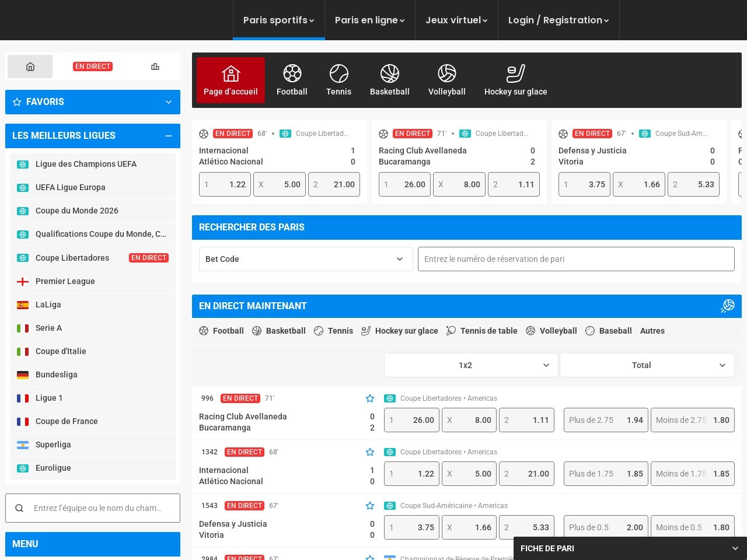747x560 pixels.
Task: Click the star icon beside FAVORIS
Action: (x=17, y=102)
